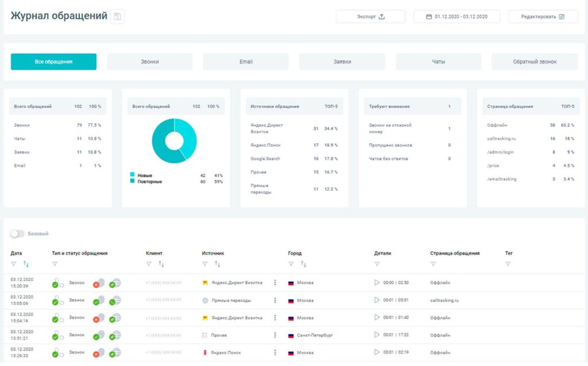This screenshot has height=366, width=588.
Task: Sort the table by Клиент column
Action: (161, 264)
